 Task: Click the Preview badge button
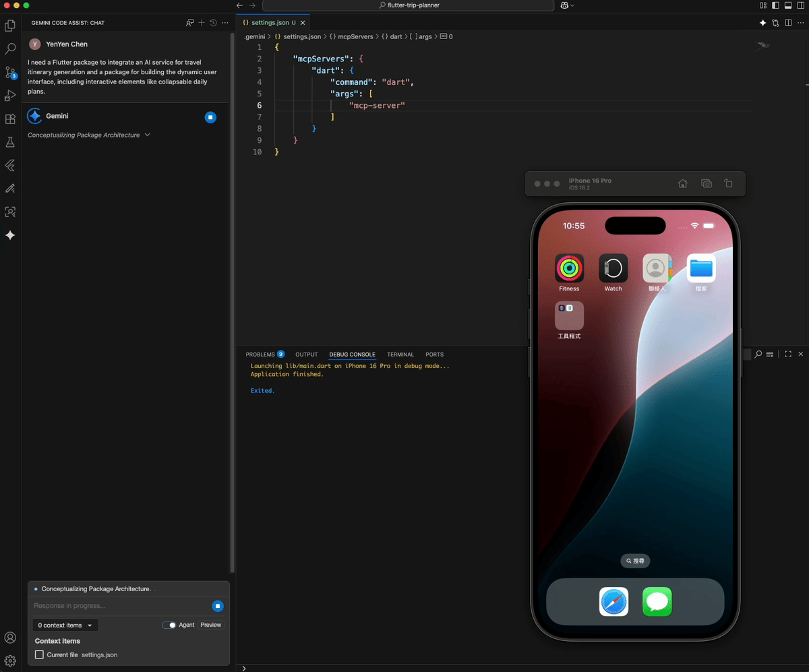[x=211, y=625]
